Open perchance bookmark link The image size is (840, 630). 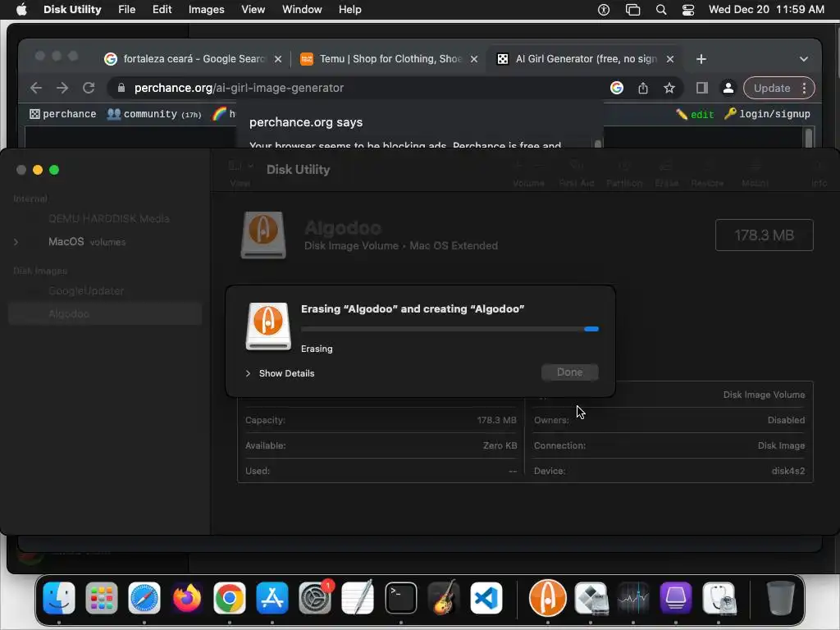click(x=62, y=114)
